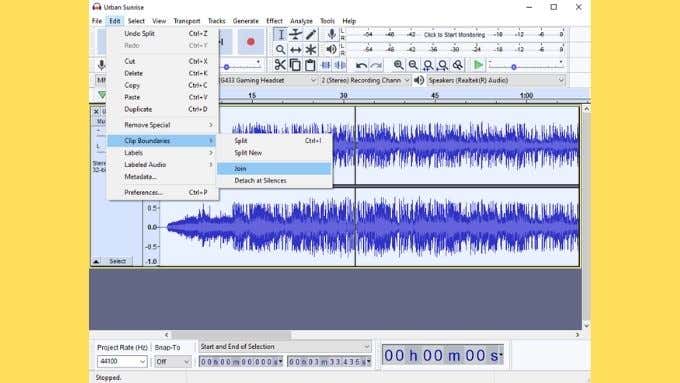680x383 pixels.
Task: Open the Snap-To Off dropdown
Action: pos(186,361)
